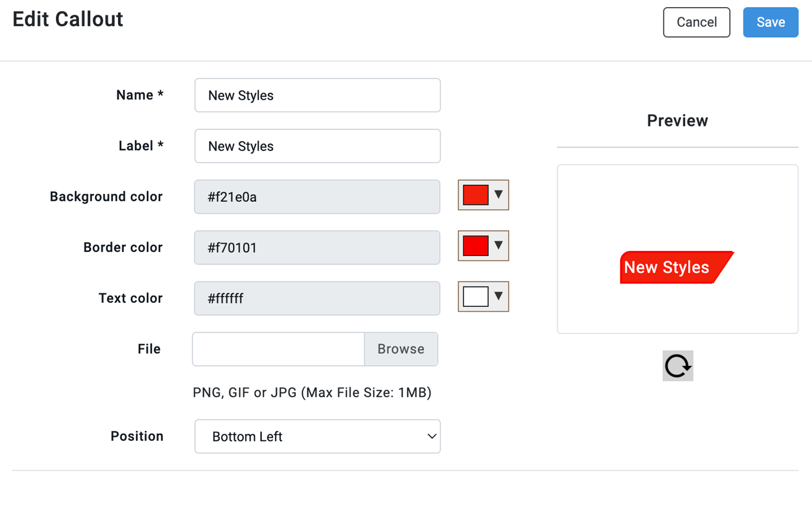812x510 pixels.
Task: Click the Cancel button
Action: tap(696, 22)
